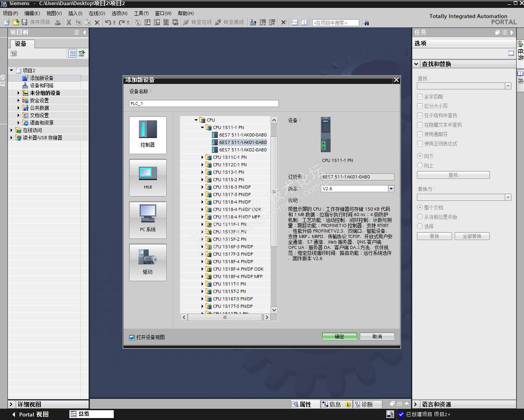
Task: Click the Undo arrow icon
Action: coord(108,22)
